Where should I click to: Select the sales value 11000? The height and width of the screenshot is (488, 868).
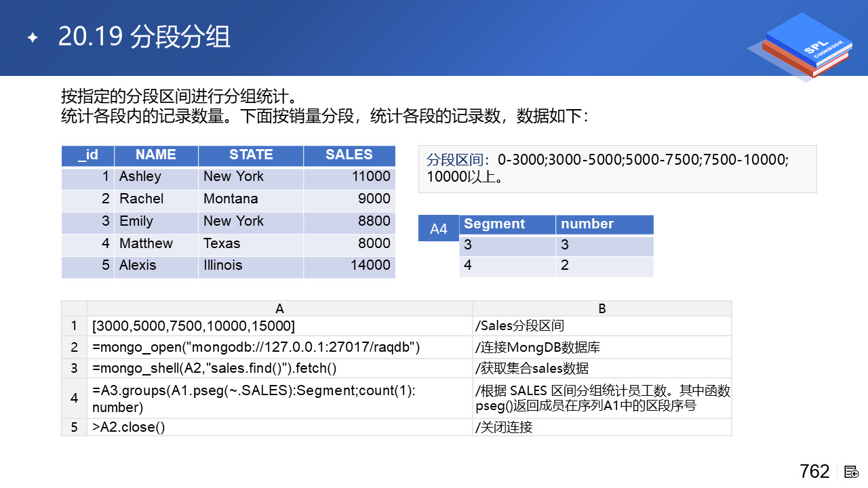[x=349, y=178]
